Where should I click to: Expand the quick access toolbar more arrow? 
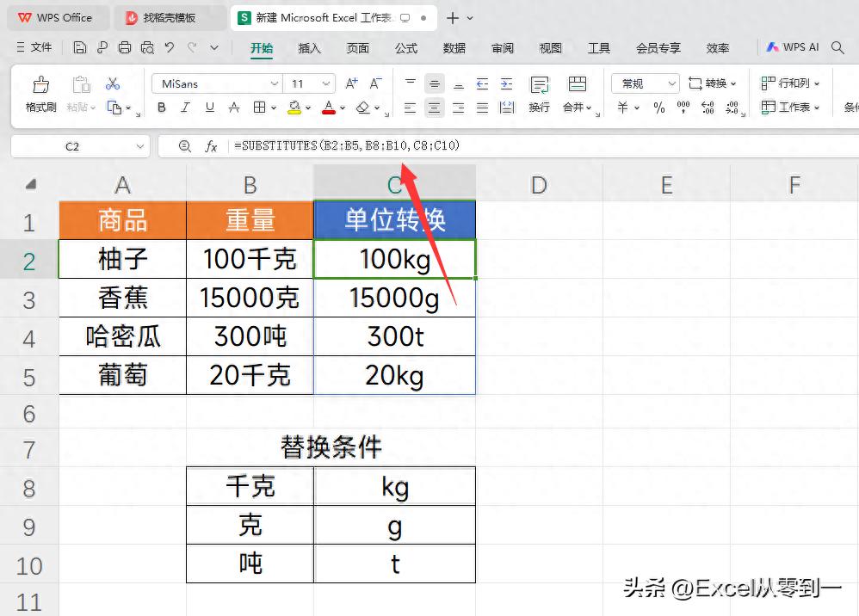click(x=214, y=47)
